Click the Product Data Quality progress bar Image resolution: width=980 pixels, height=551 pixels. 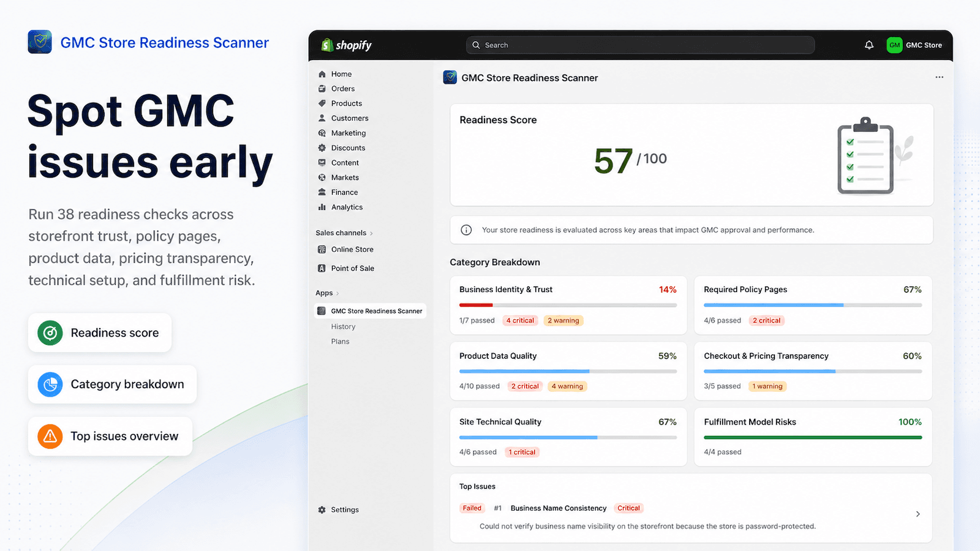568,371
